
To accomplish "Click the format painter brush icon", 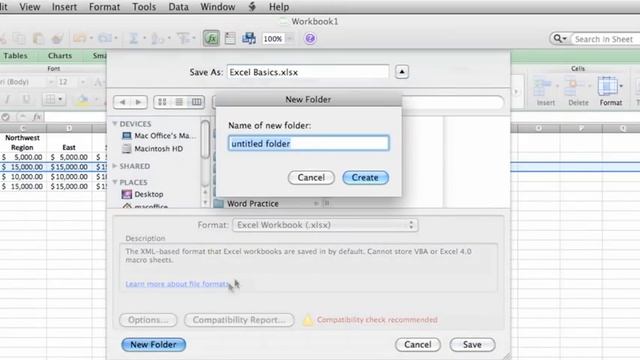I will pyautogui.click(x=57, y=39).
